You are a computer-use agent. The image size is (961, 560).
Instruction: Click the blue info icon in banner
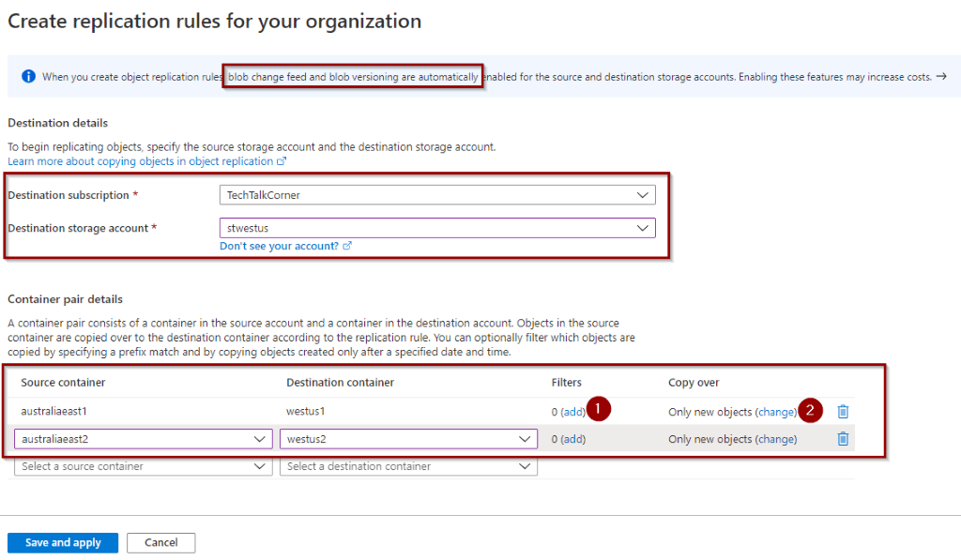28,76
